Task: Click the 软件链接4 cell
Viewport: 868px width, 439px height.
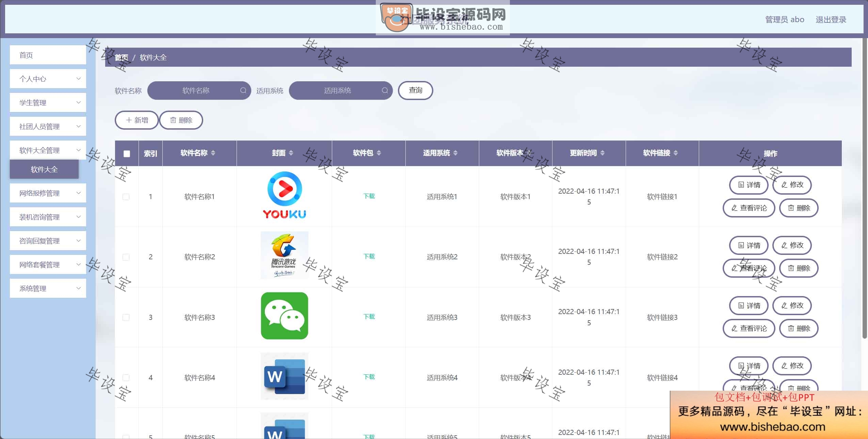Action: click(x=662, y=378)
